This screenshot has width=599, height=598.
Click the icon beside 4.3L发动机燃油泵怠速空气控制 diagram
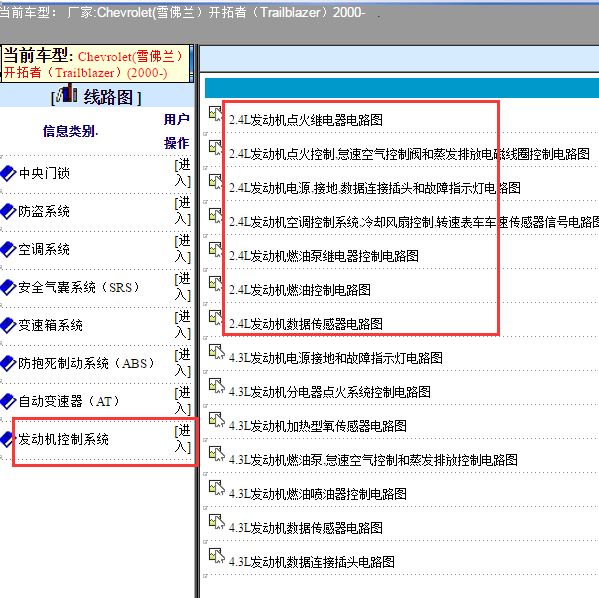click(217, 454)
